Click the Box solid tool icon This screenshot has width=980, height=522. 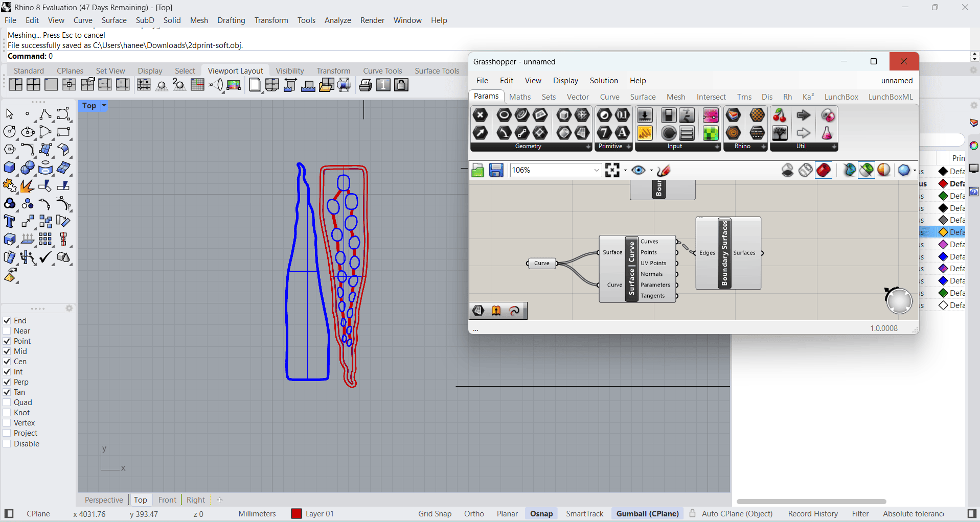point(9,168)
